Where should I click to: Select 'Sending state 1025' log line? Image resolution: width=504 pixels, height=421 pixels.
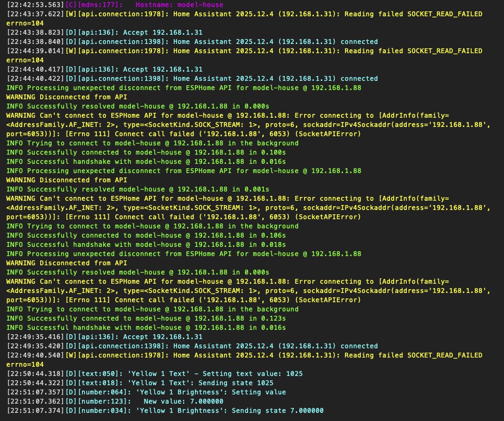click(x=140, y=383)
